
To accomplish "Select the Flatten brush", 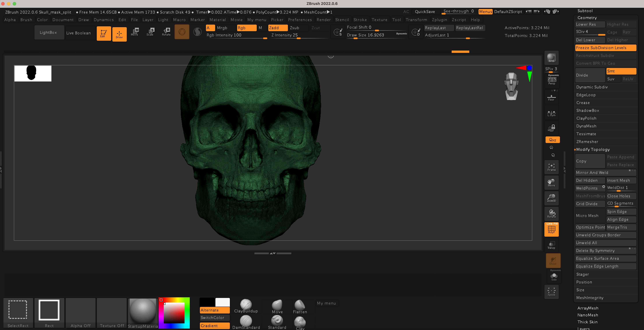I will pos(300,306).
